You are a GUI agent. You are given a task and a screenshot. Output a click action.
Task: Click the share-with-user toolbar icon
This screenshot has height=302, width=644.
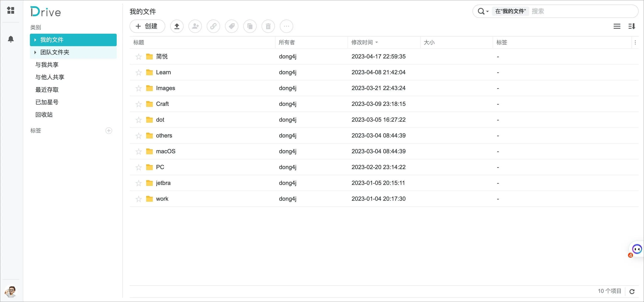tap(195, 26)
